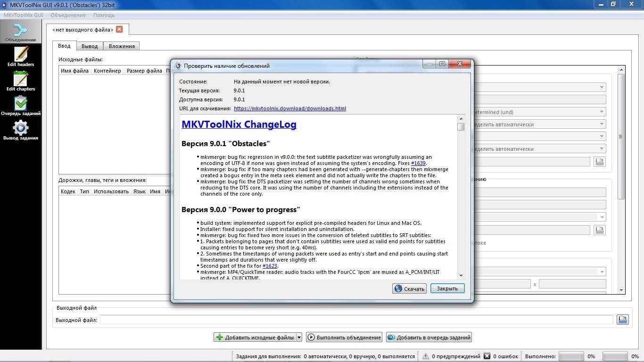Click the MKVToolNix title bar app icon
Viewport: 644px width, 362px height.
pyautogui.click(x=5, y=4)
